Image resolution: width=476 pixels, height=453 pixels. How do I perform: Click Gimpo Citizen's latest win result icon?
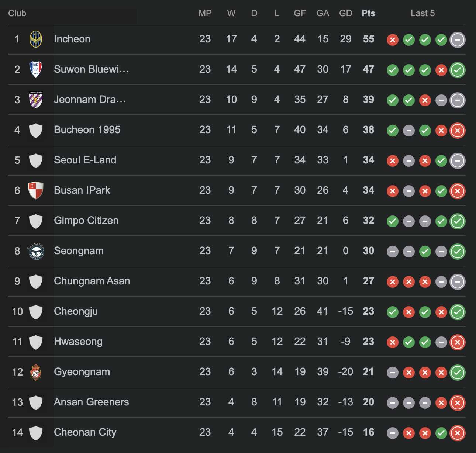tap(458, 221)
